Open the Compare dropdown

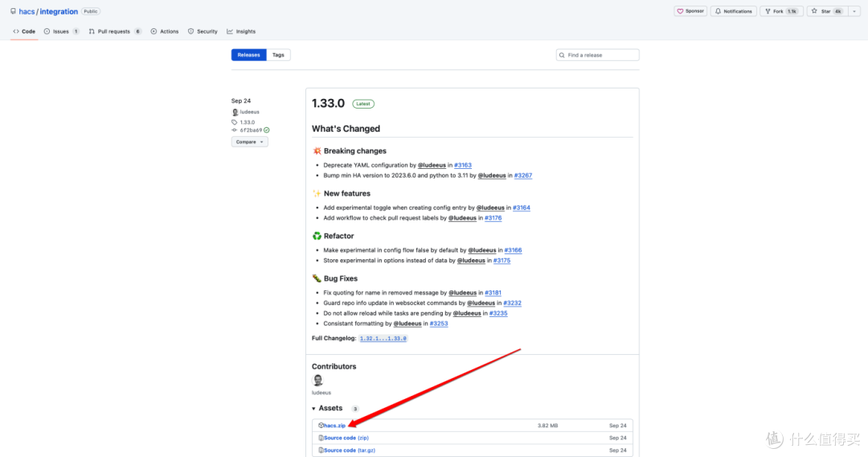[x=250, y=142]
